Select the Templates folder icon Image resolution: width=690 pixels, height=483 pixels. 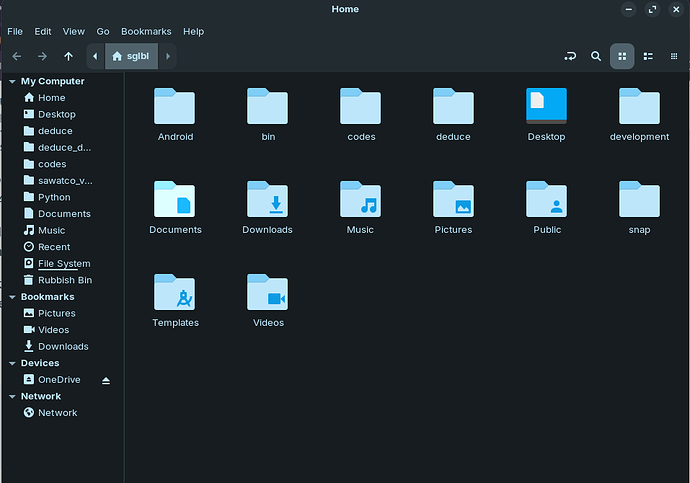(x=175, y=293)
